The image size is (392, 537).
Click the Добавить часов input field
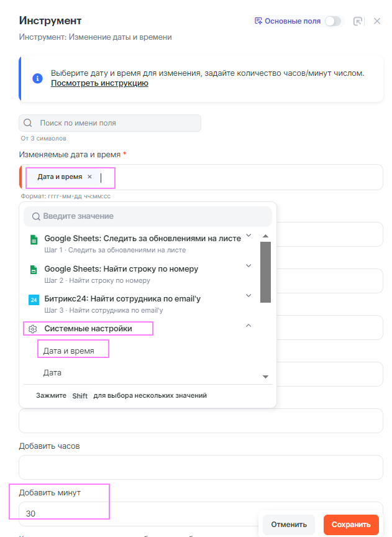[201, 467]
